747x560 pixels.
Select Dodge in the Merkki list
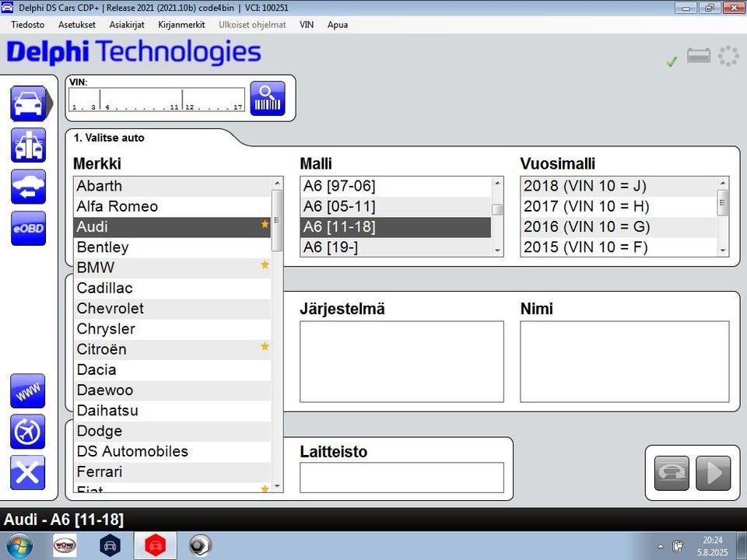click(x=173, y=432)
